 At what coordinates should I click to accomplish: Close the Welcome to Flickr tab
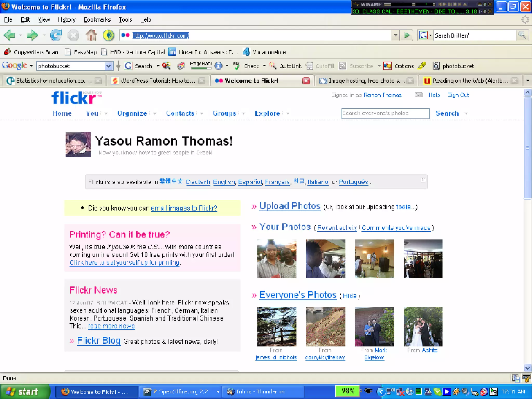pyautogui.click(x=306, y=81)
